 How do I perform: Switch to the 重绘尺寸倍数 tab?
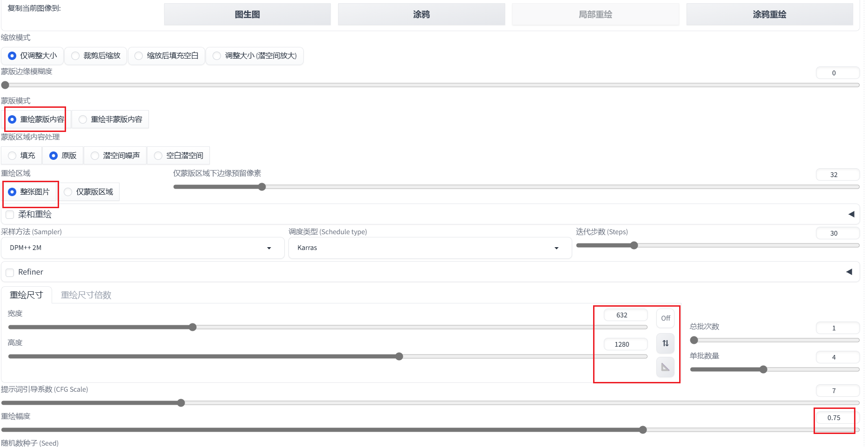tap(86, 295)
